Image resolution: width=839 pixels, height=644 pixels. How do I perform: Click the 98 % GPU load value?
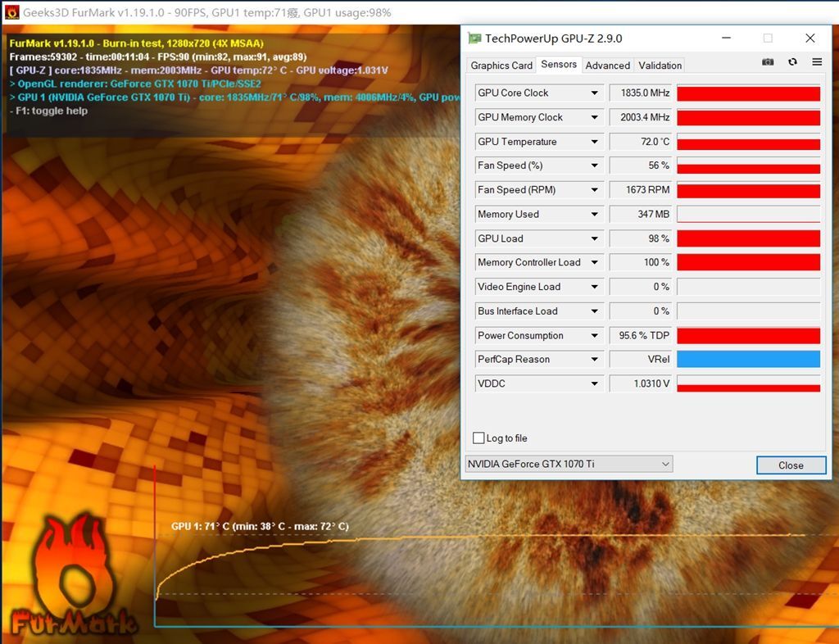[640, 238]
